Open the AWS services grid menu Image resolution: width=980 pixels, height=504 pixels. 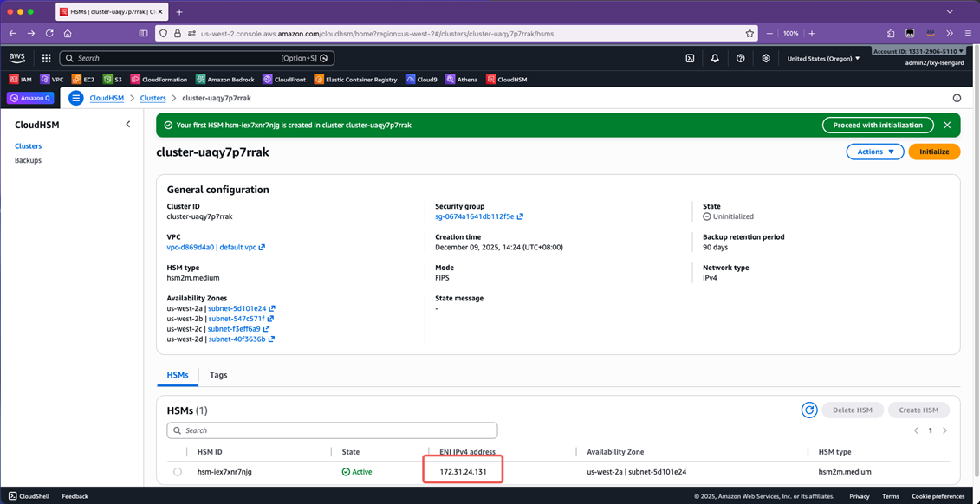(46, 58)
